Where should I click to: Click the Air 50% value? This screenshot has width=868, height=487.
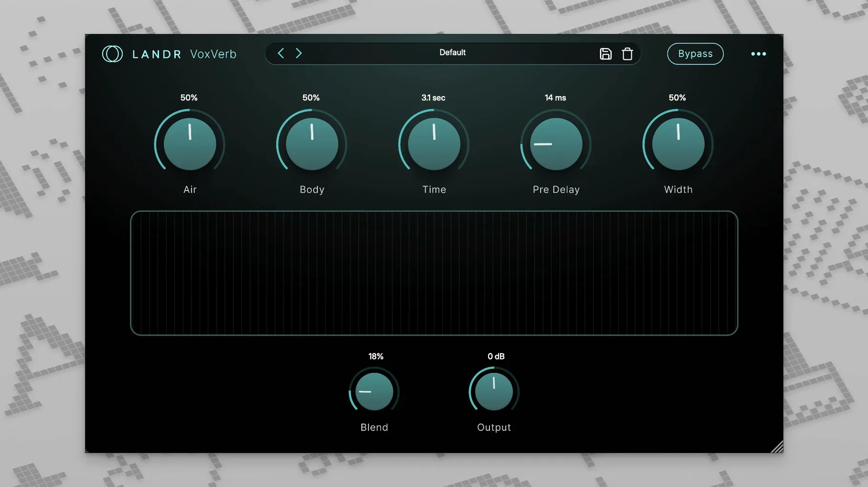coord(189,98)
